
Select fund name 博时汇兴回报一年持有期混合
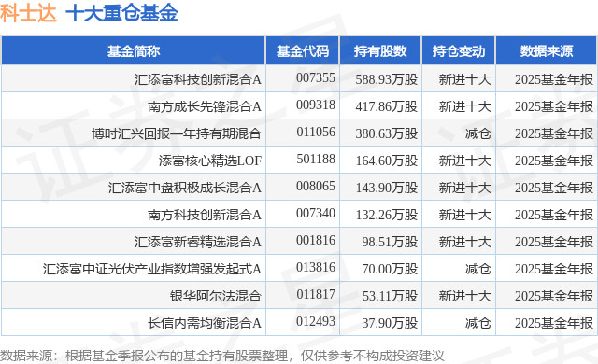pos(177,133)
